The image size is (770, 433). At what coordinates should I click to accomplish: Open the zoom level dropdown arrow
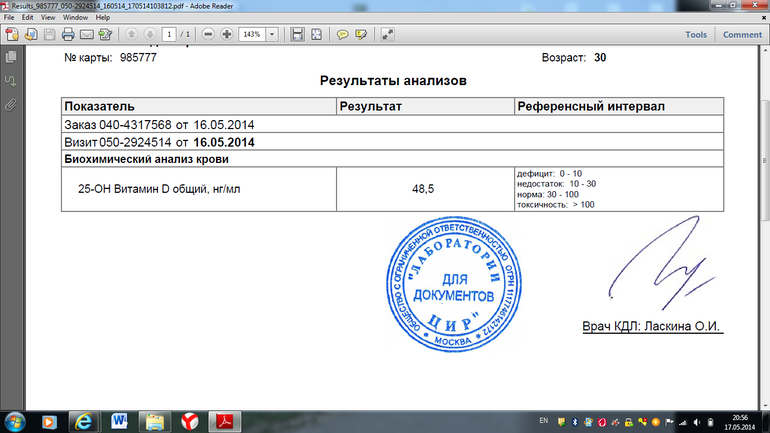coord(272,34)
